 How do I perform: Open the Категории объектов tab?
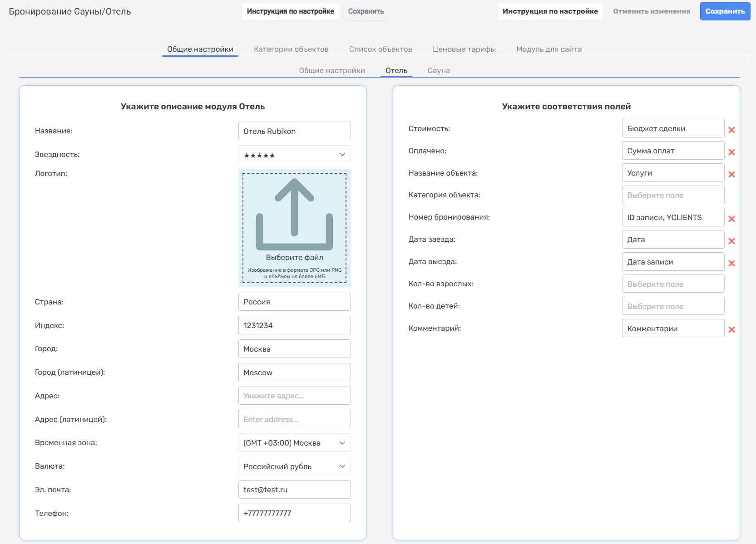(x=291, y=49)
